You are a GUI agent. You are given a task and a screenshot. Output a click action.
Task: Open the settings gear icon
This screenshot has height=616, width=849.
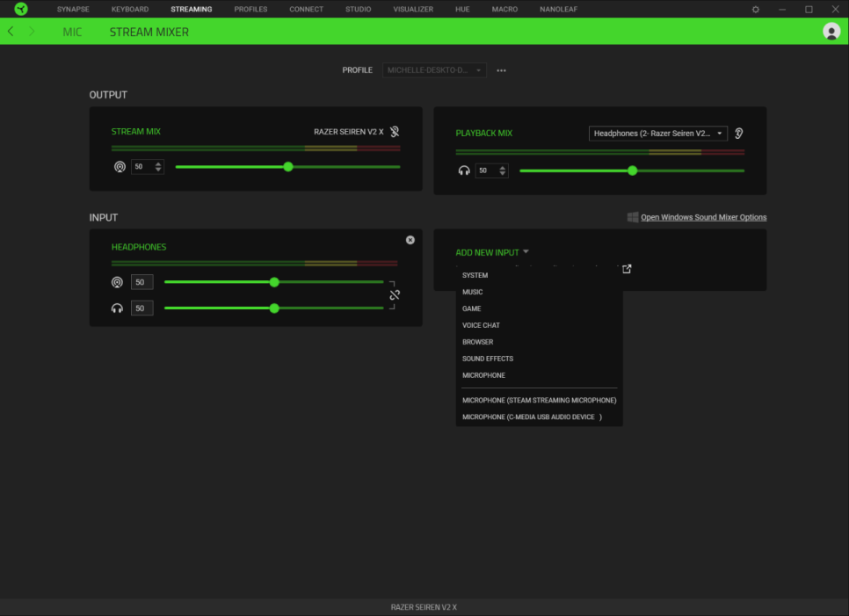point(755,9)
